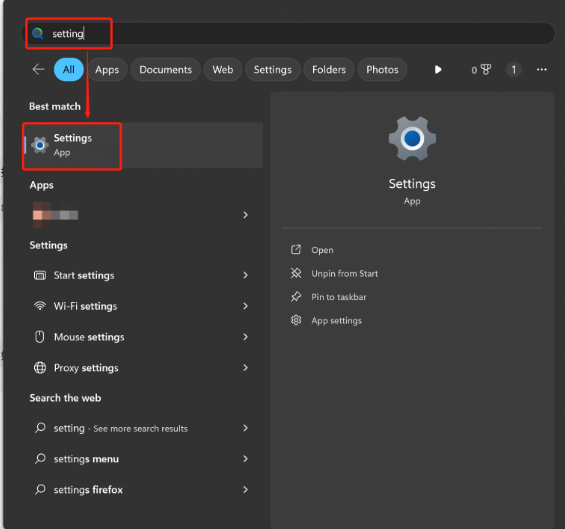The image size is (565, 529).
Task: Switch to the Web filter tab
Action: pos(223,70)
